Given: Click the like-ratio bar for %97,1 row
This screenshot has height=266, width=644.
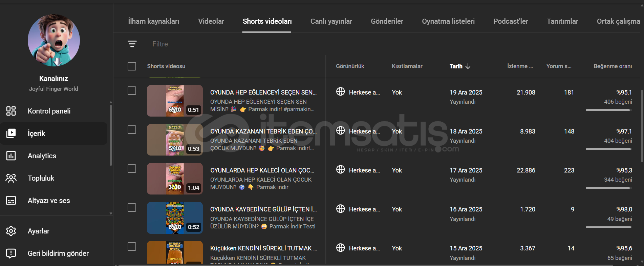Looking at the screenshot, I should coord(609,149).
